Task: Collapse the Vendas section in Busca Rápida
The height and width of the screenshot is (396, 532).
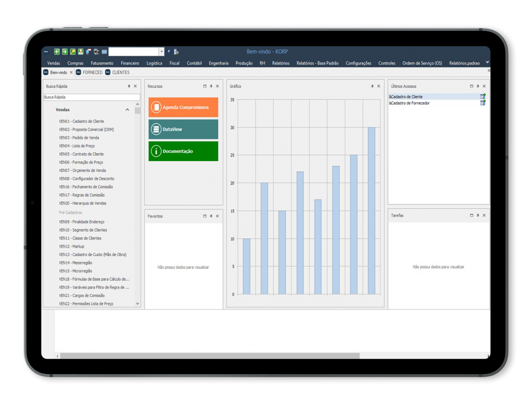Action: pyautogui.click(x=127, y=110)
